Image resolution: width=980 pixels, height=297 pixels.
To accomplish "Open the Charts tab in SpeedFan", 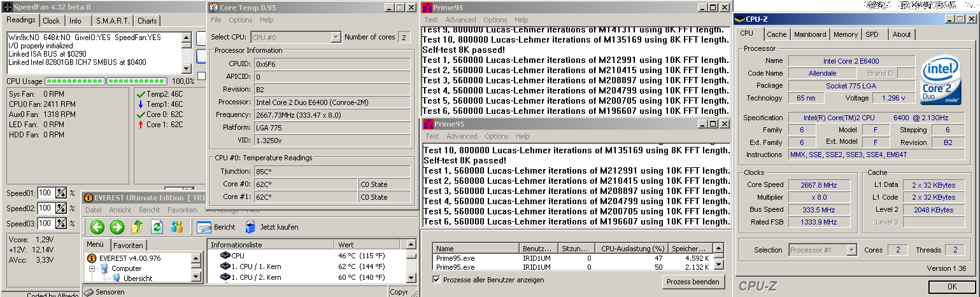I will pos(148,21).
